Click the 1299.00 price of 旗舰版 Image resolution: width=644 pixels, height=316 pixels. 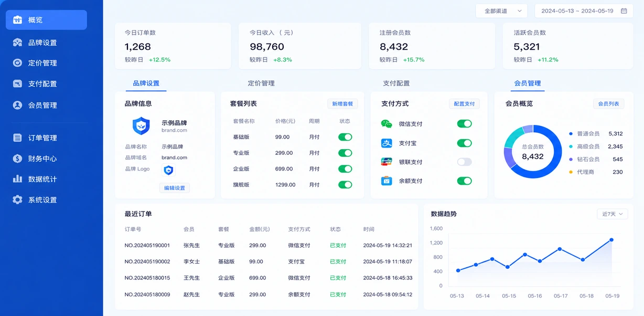(285, 185)
